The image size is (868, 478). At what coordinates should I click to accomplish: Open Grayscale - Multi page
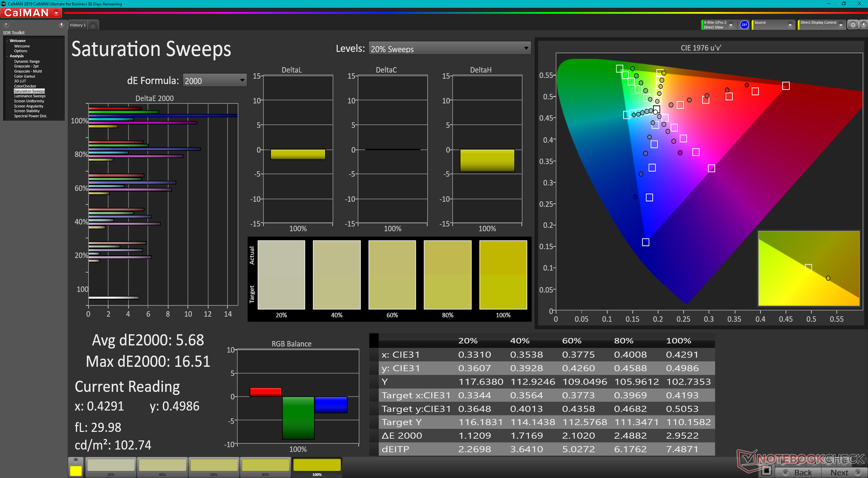click(x=28, y=71)
